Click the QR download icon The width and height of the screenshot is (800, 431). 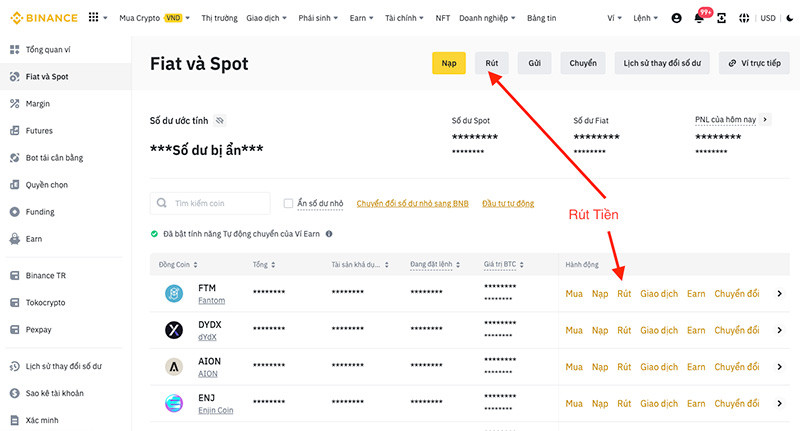721,18
